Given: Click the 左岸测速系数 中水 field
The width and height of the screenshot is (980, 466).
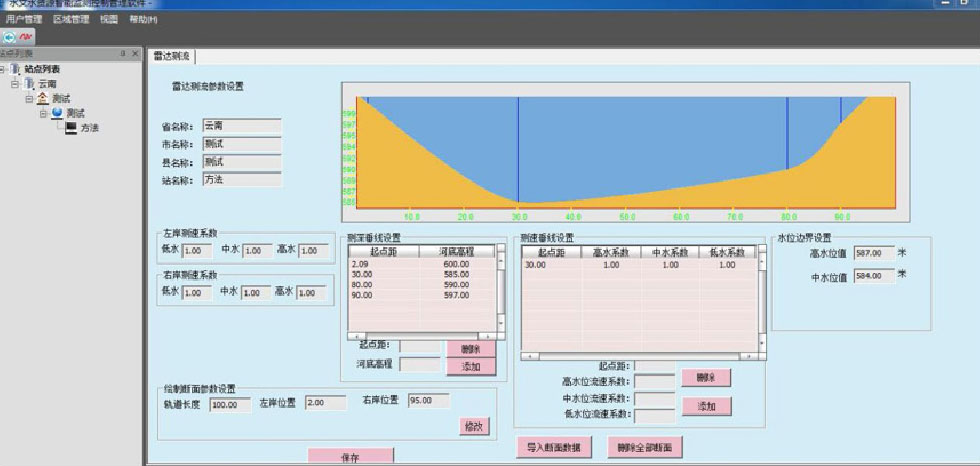Looking at the screenshot, I should click(258, 250).
